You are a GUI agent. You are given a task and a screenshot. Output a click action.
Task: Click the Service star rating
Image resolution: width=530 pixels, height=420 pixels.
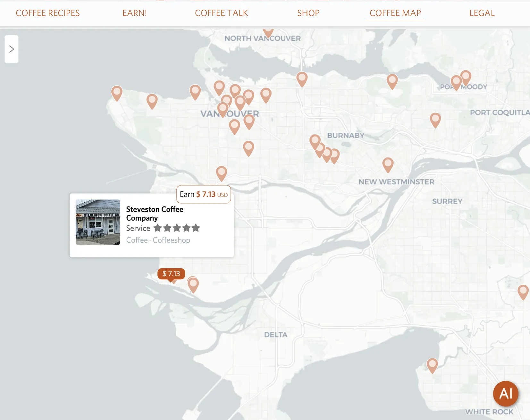click(177, 228)
